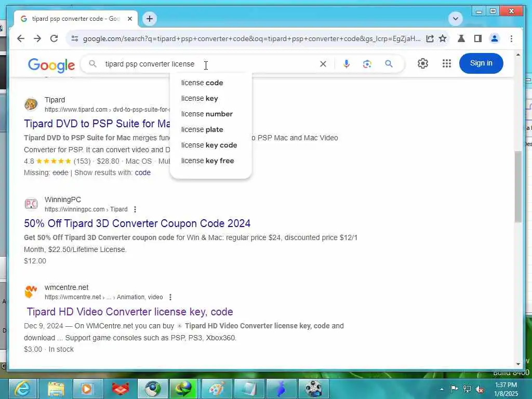Image resolution: width=532 pixels, height=399 pixels.
Task: Bookmark this page with the star icon
Action: coord(443,38)
